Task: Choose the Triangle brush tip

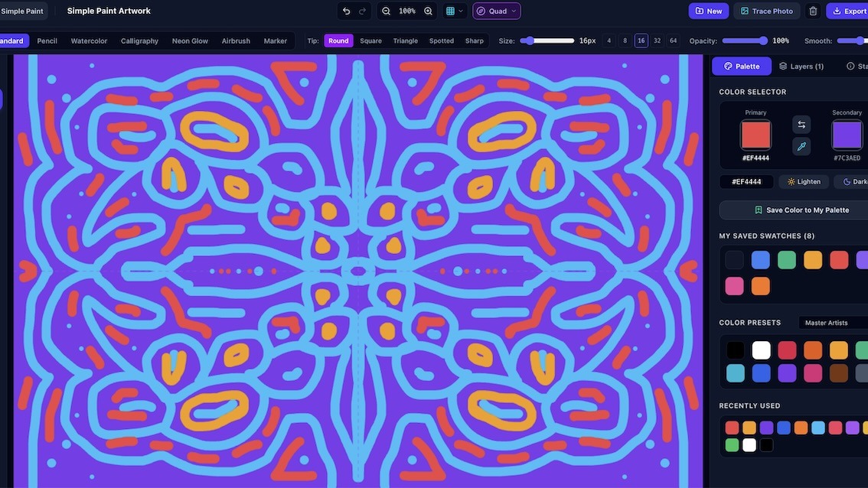Action: (x=405, y=41)
